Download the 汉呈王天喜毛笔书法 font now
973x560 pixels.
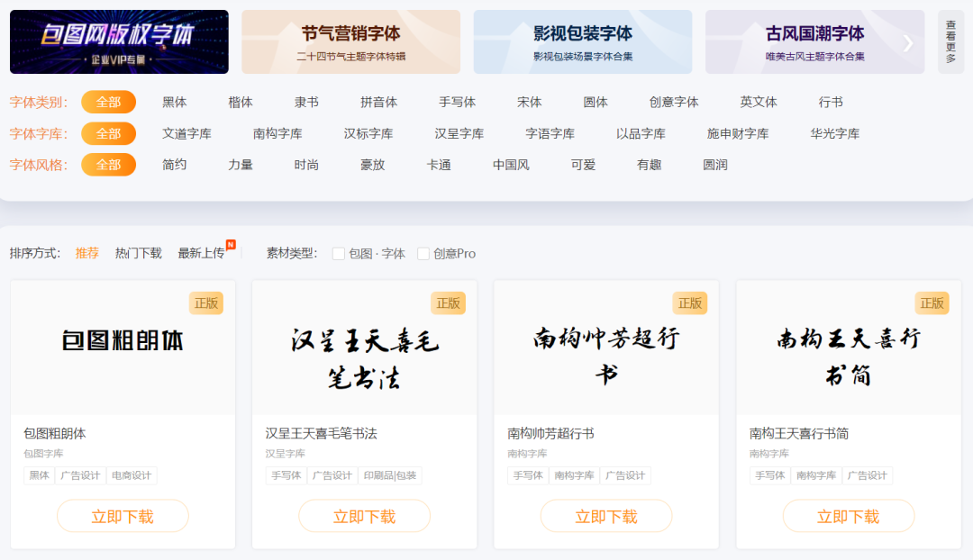click(x=365, y=516)
